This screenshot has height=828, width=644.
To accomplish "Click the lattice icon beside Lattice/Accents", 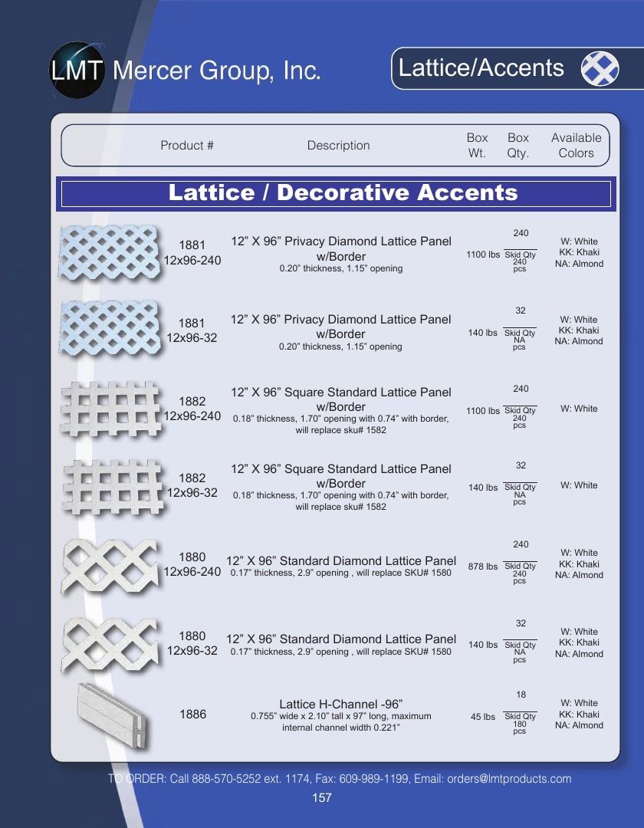I will tap(600, 69).
